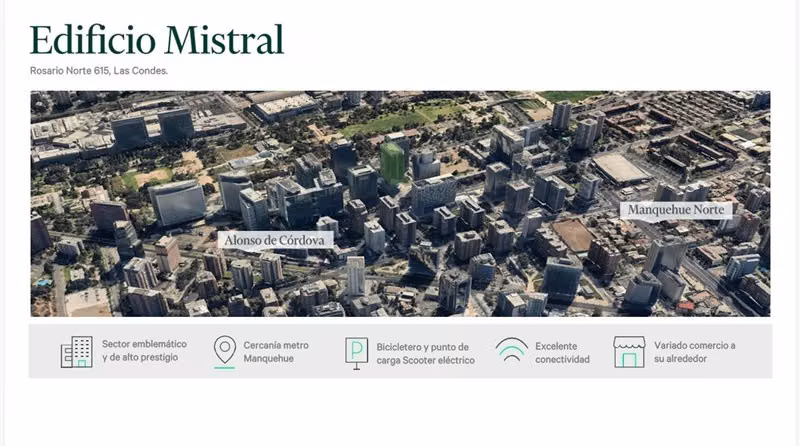This screenshot has height=446, width=800.
Task: Click the wifi connectivity icon
Action: [512, 350]
